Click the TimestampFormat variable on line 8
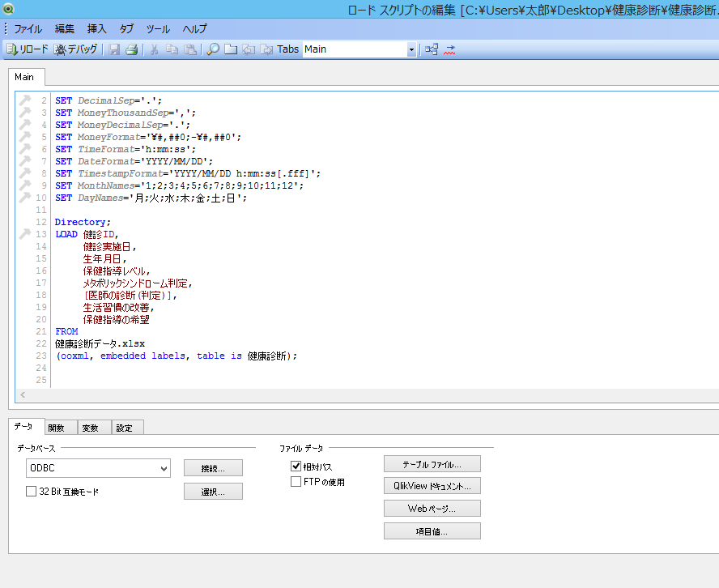Viewport: 719px width, 588px height. tap(120, 173)
